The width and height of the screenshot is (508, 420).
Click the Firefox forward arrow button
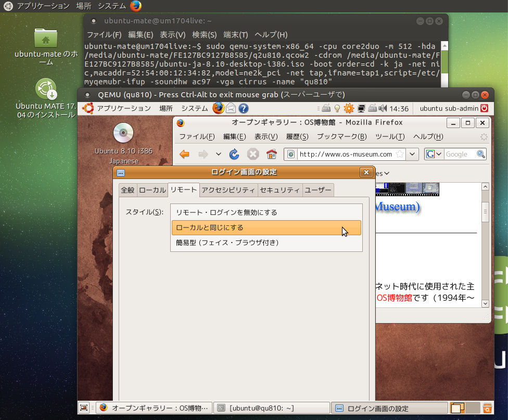[203, 154]
